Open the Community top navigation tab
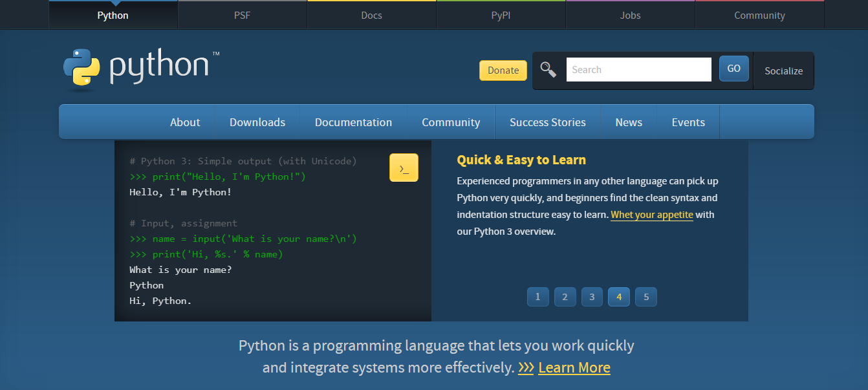 759,15
